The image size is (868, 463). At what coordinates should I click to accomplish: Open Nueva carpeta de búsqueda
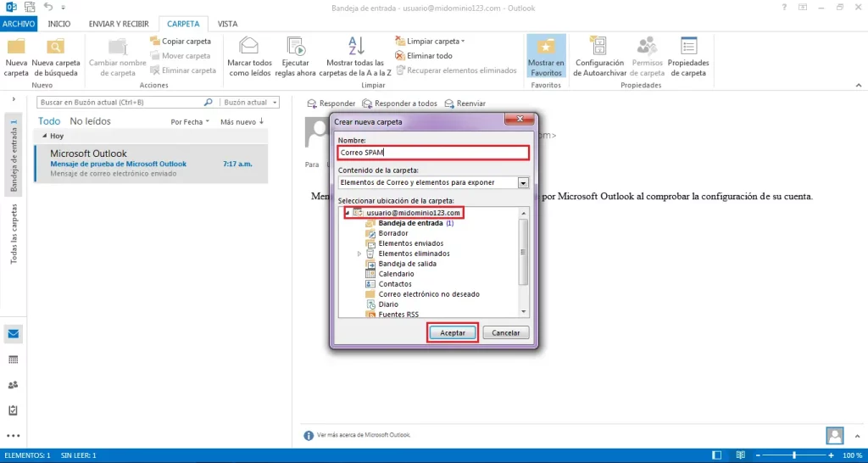(x=56, y=58)
